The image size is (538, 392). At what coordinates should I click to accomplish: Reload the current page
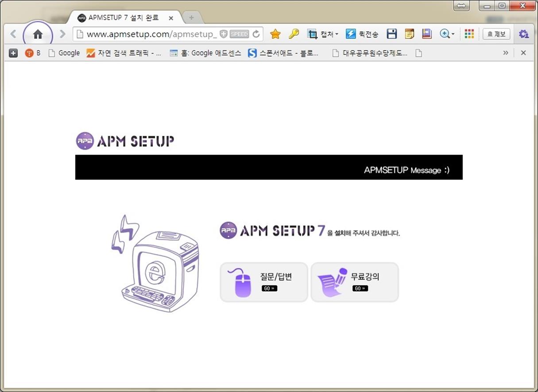256,34
